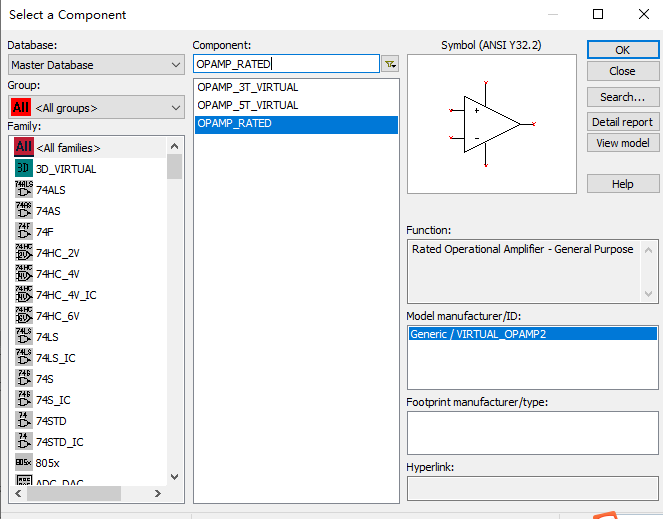Select the 805x family icon
663x519 pixels.
24,462
